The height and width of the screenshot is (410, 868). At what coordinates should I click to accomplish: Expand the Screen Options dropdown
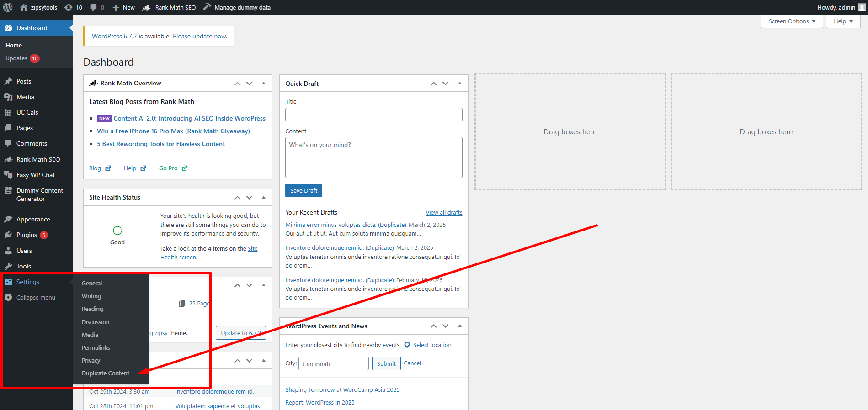tap(792, 21)
